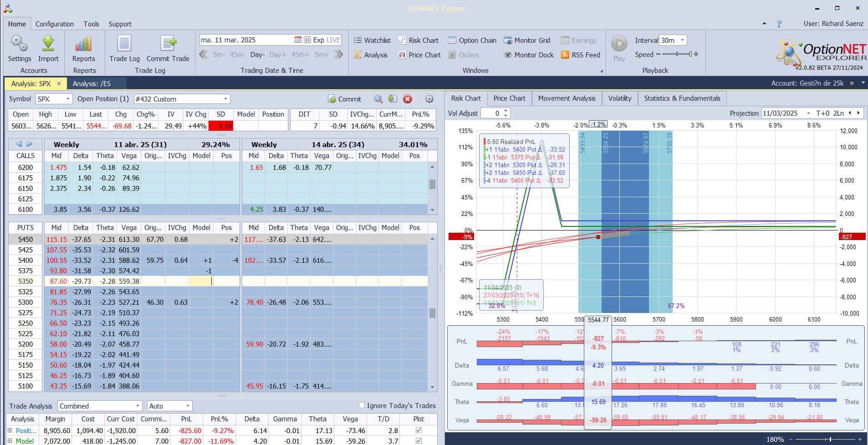The image size is (868, 445).
Task: Switch to the Analysis: /ES tab
Action: (92, 84)
